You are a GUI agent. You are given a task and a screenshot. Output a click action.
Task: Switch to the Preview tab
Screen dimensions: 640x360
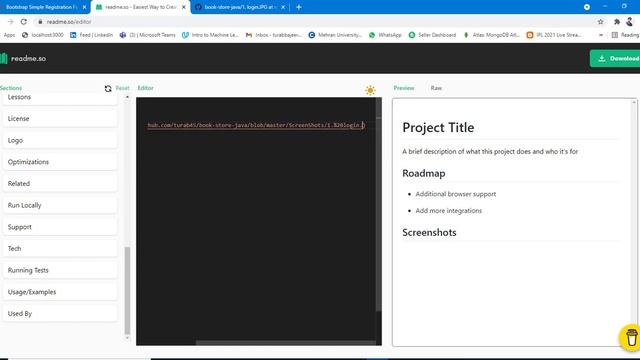(x=404, y=88)
